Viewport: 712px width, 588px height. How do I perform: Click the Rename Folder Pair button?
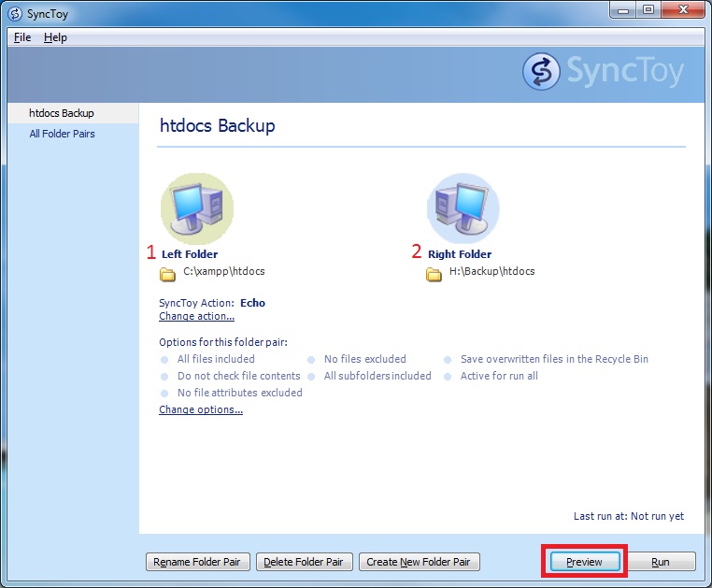pos(197,562)
